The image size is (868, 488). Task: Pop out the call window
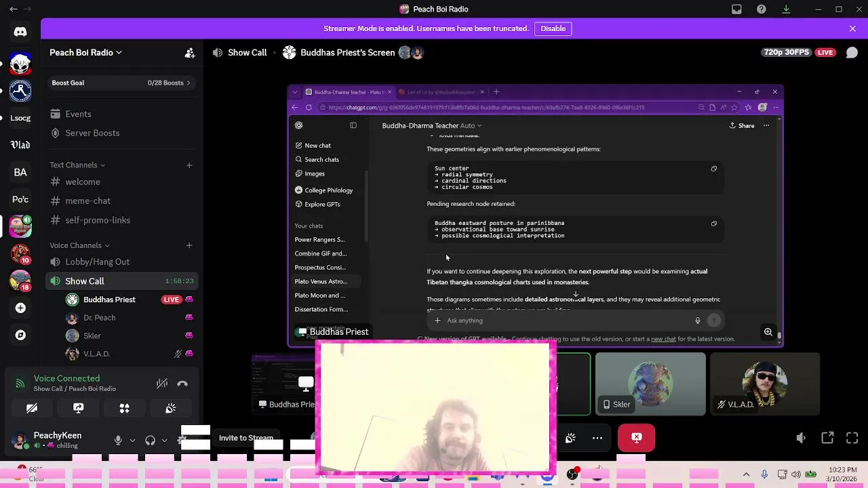827,439
